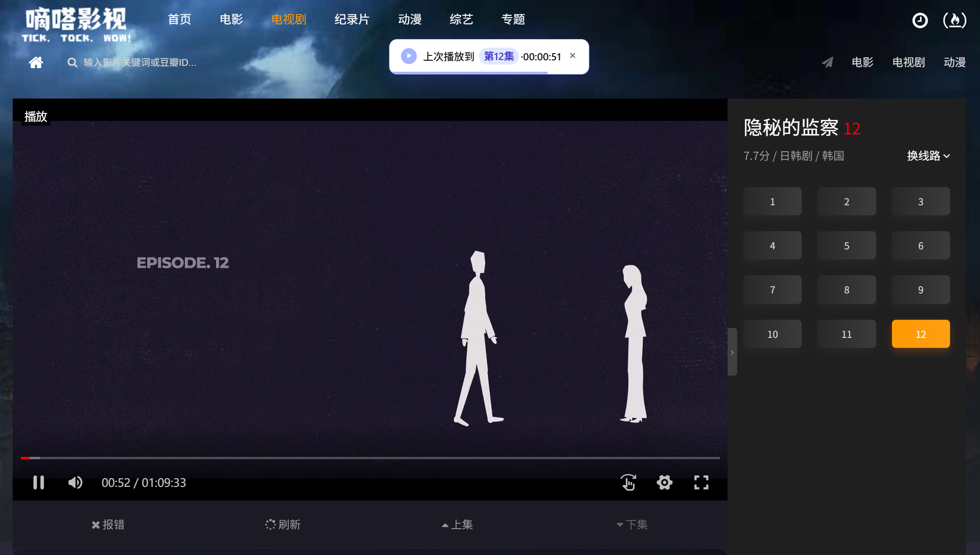Select highlighted episode 12
980x555 pixels.
(x=921, y=334)
